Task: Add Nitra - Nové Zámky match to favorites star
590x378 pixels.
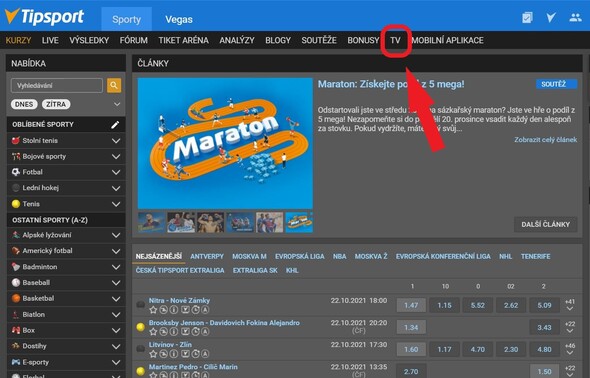Action: (x=153, y=310)
